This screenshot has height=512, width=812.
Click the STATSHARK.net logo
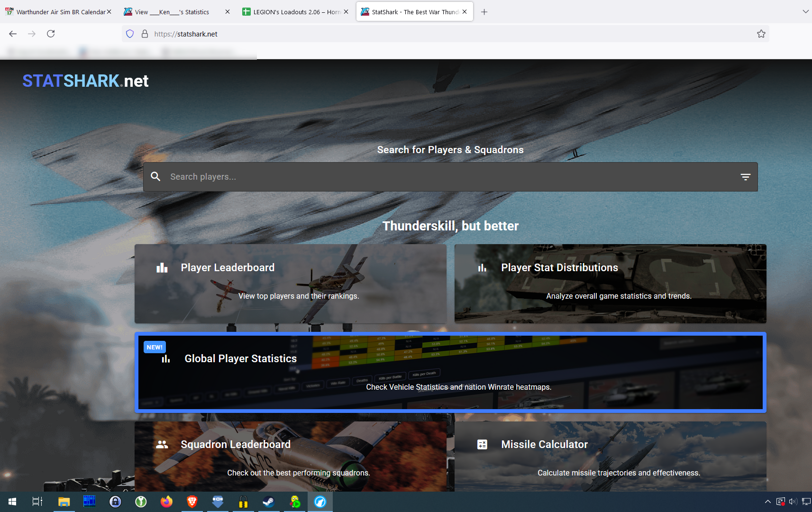(x=85, y=81)
